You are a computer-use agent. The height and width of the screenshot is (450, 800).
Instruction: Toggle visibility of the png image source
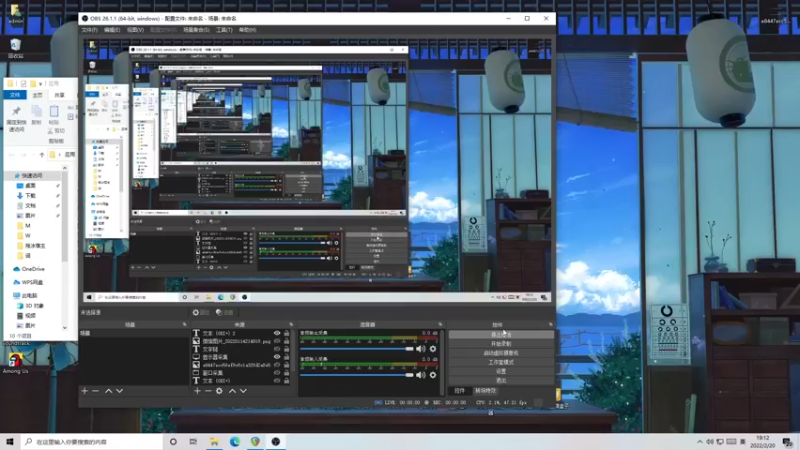[x=277, y=341]
